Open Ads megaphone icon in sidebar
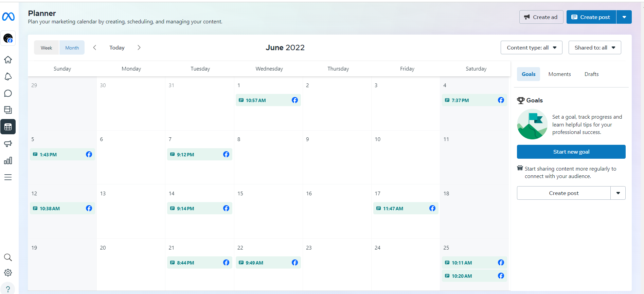The width and height of the screenshot is (644, 294). point(8,143)
